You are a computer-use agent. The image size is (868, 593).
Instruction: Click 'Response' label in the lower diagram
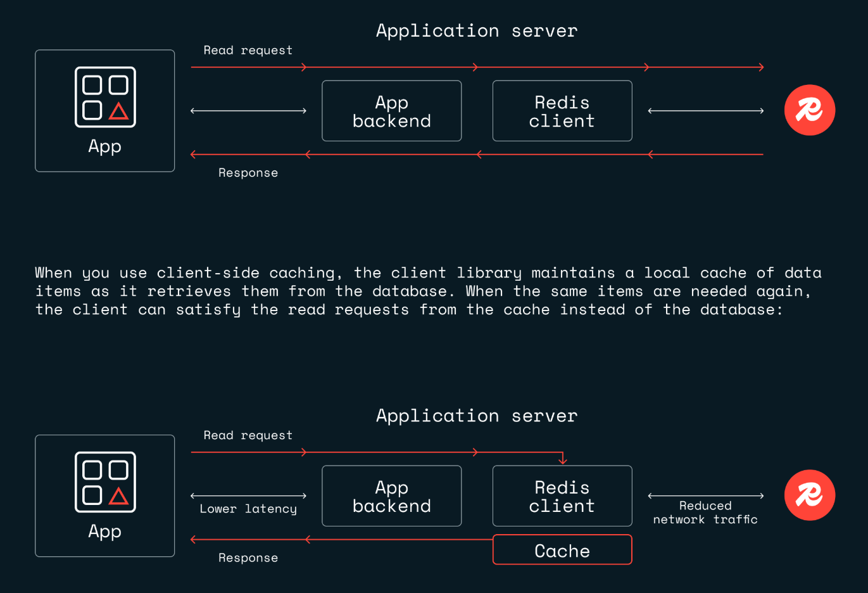click(248, 558)
